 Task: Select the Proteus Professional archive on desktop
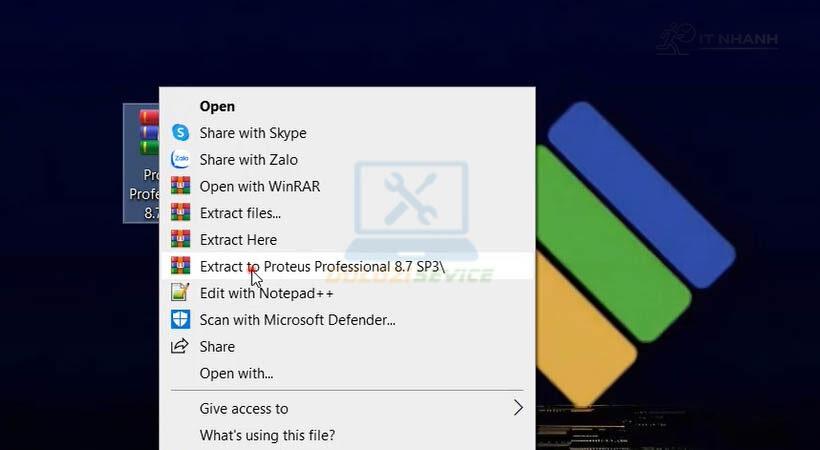[x=141, y=163]
